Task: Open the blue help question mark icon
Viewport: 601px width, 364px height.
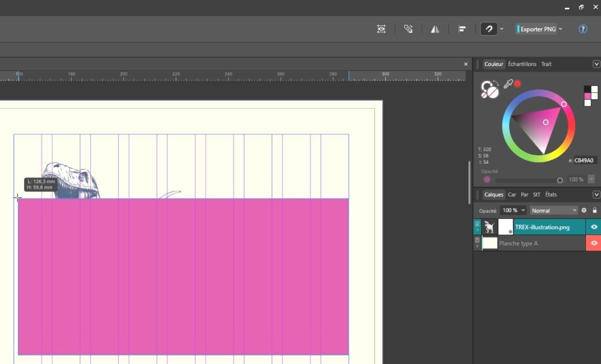Action: coord(583,29)
